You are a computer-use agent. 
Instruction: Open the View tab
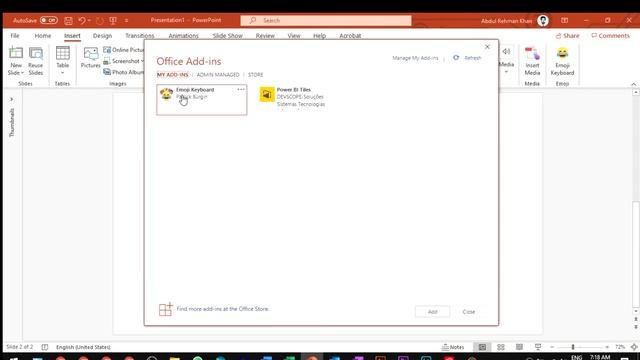pos(293,36)
